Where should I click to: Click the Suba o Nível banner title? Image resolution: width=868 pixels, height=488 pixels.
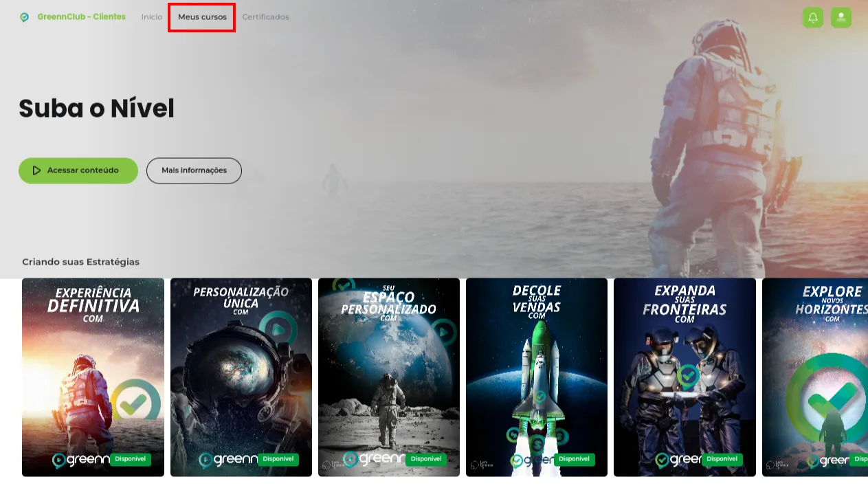point(96,109)
